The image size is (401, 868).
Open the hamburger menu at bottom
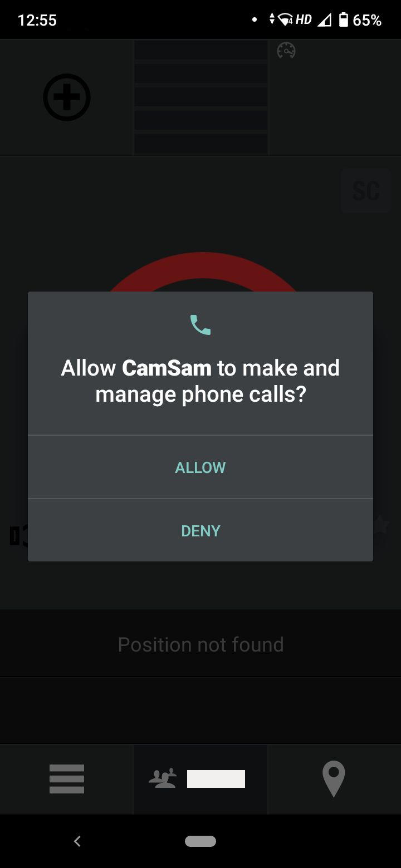tap(67, 778)
